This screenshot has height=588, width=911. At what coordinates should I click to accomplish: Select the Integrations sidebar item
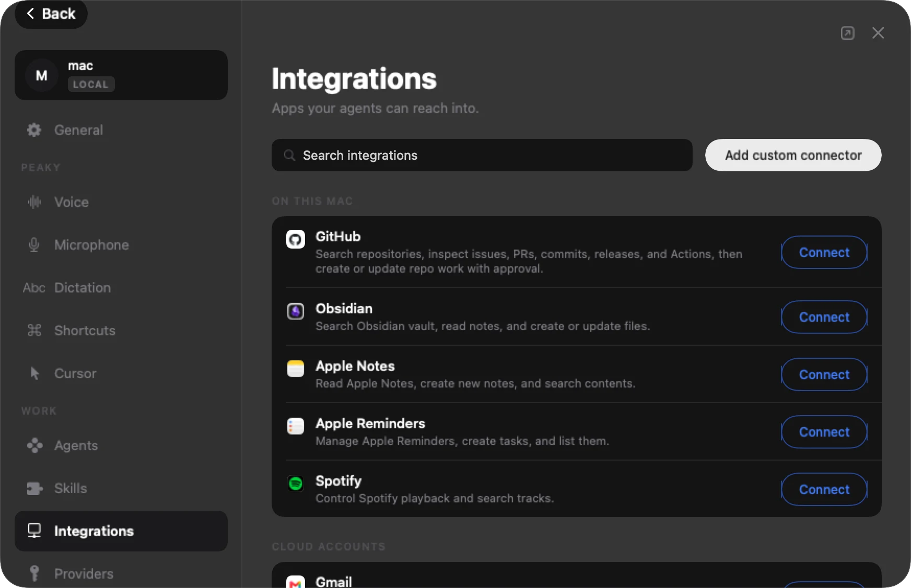(x=121, y=531)
